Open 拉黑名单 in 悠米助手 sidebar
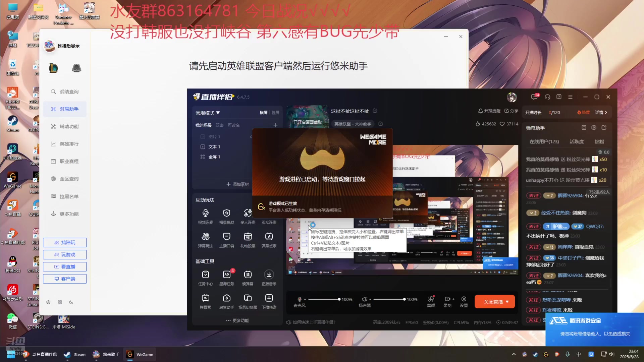 point(65,196)
